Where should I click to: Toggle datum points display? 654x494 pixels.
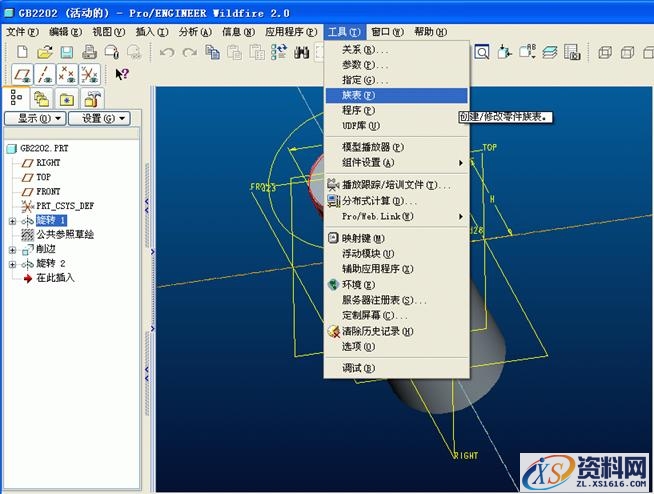pyautogui.click(x=67, y=75)
